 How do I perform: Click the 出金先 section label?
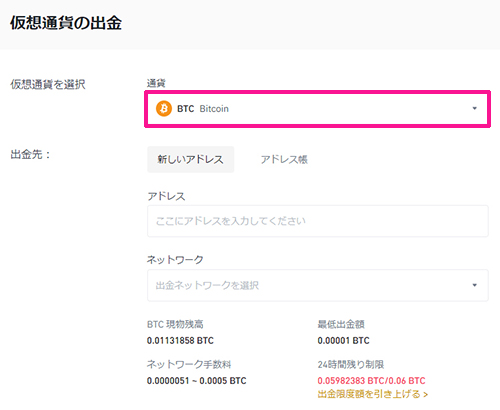coord(30,154)
